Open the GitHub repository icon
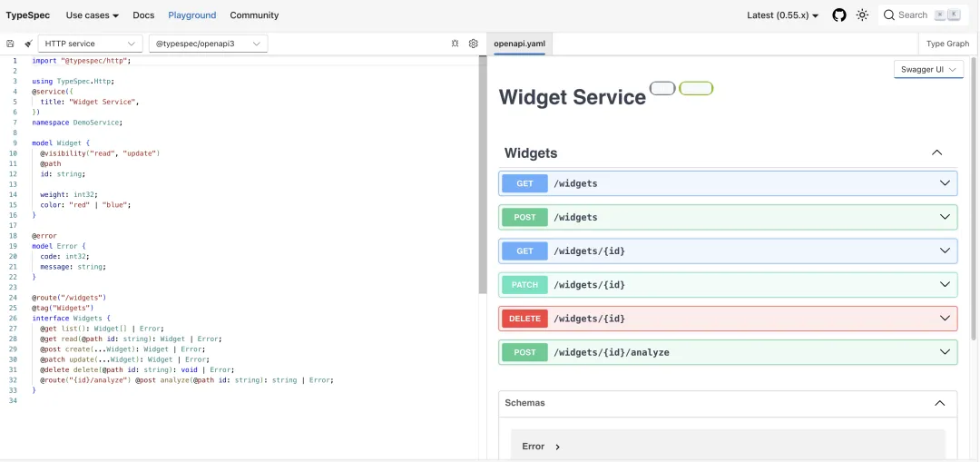Viewport: 980px width, 462px height. 839,15
